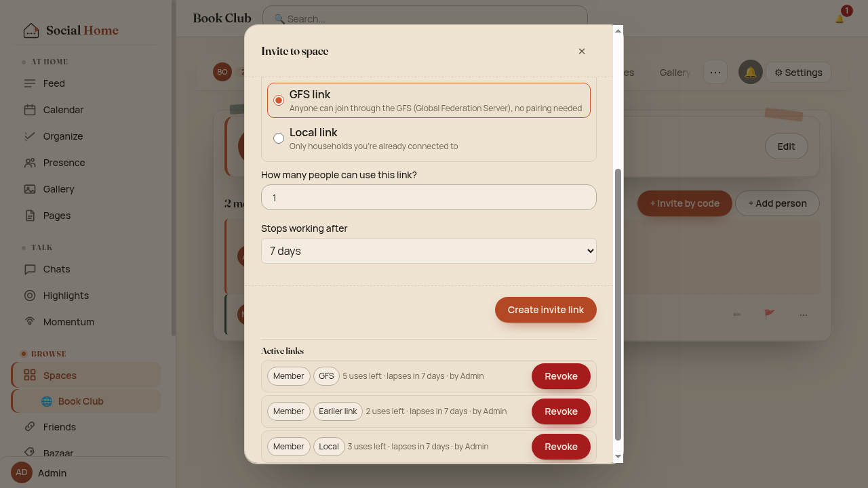
Task: Click the Add person button
Action: point(777,203)
